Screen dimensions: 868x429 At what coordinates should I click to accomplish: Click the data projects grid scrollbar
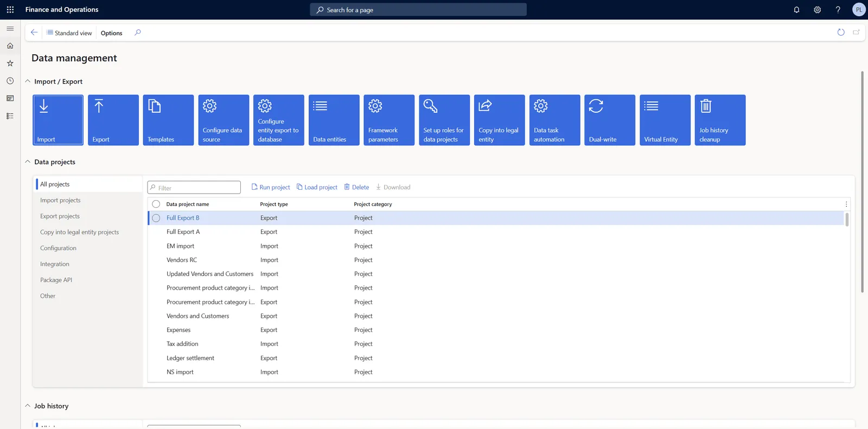click(x=847, y=220)
